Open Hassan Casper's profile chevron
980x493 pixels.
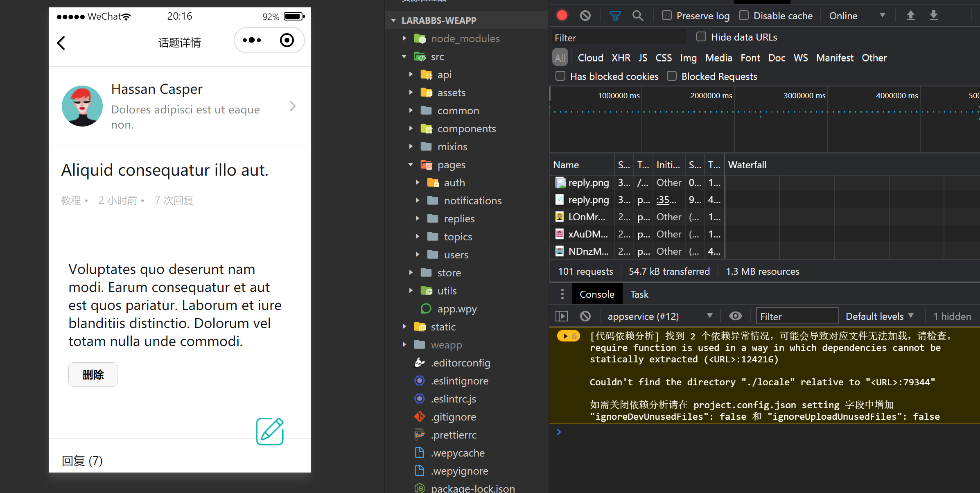(292, 106)
